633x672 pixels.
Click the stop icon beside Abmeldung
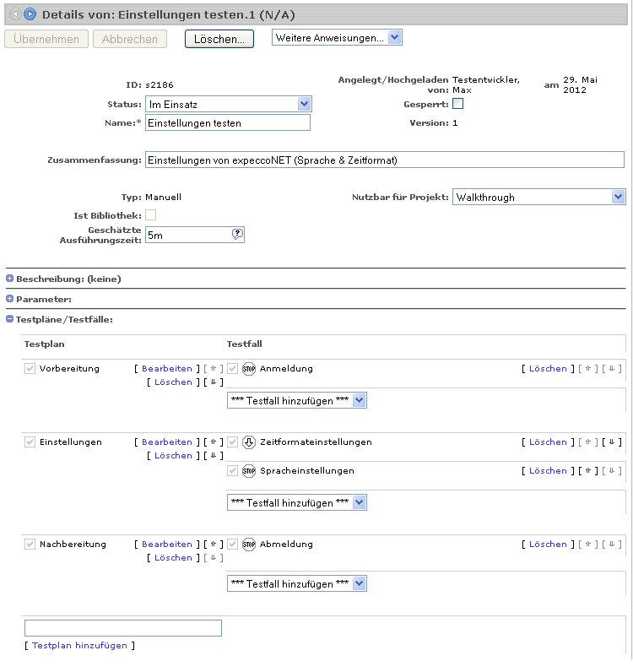coord(249,545)
